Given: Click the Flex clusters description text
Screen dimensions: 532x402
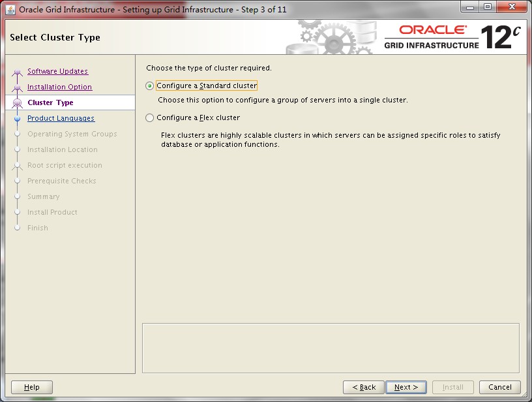Looking at the screenshot, I should point(331,140).
